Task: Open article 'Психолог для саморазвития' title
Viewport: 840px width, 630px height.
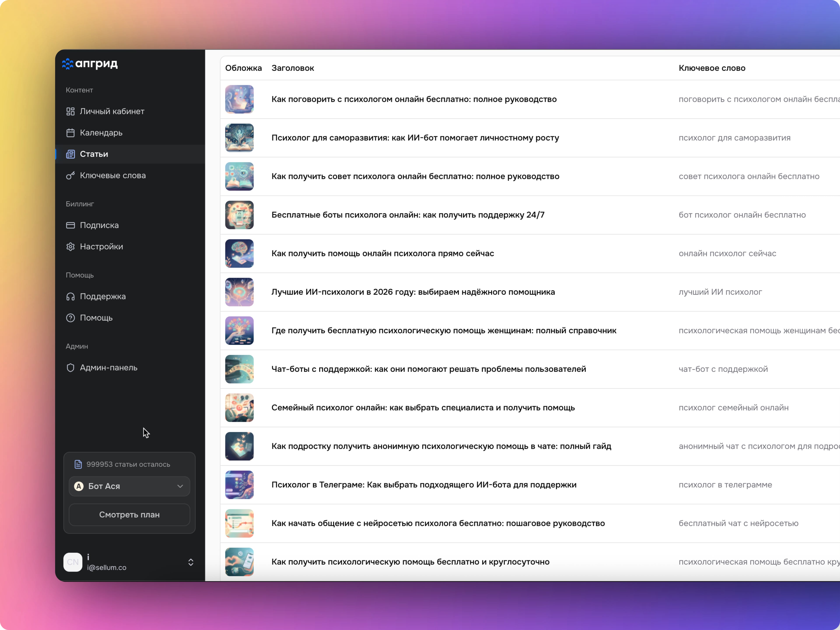Action: [x=415, y=138]
